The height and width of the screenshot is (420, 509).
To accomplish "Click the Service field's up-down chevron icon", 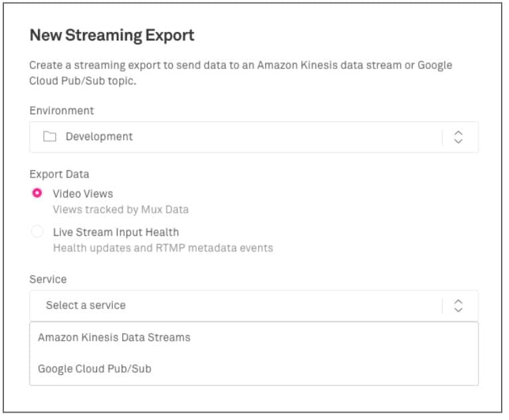I will pyautogui.click(x=458, y=306).
